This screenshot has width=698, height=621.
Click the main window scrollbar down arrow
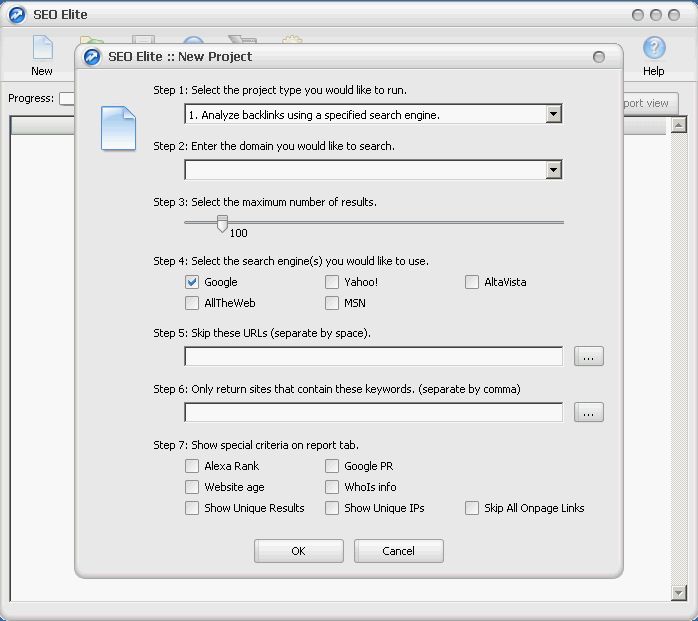click(x=678, y=593)
